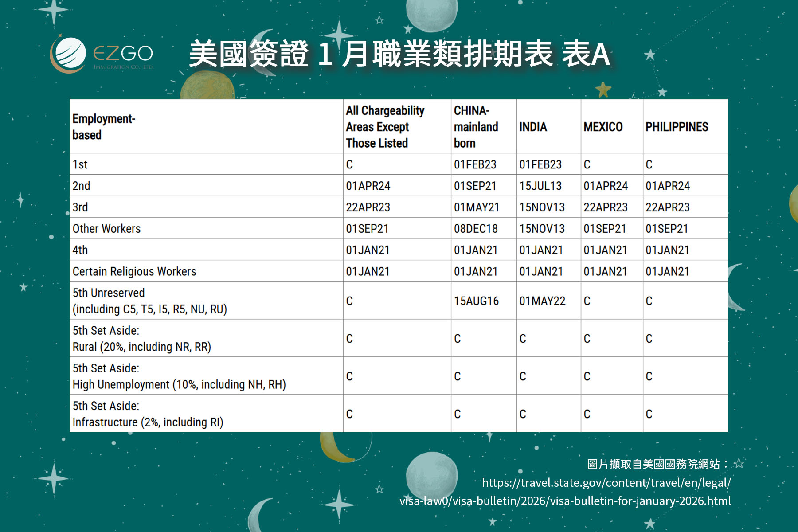The height and width of the screenshot is (532, 798).
Task: Select the Certain Religious Workers row label
Action: click(x=134, y=271)
